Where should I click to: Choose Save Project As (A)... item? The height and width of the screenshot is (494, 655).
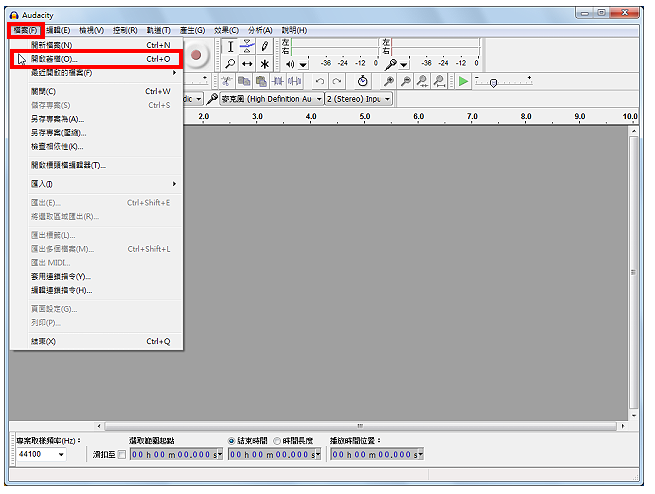click(96, 119)
